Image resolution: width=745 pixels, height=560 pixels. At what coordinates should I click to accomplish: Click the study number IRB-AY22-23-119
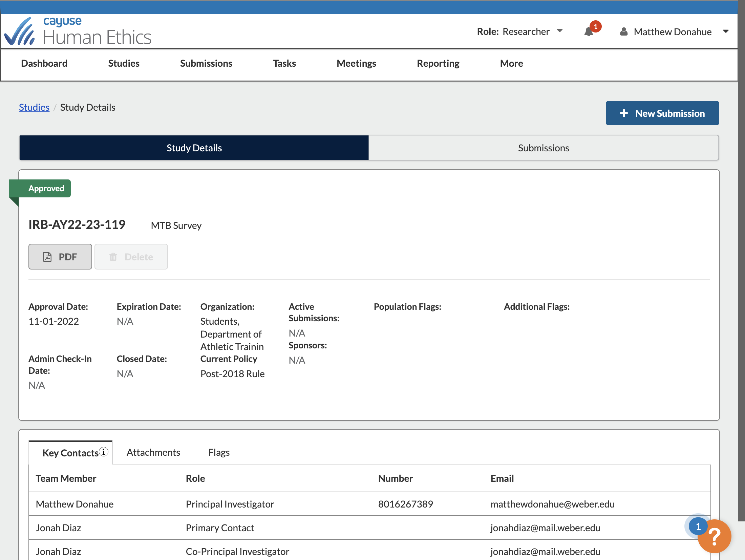(x=77, y=224)
